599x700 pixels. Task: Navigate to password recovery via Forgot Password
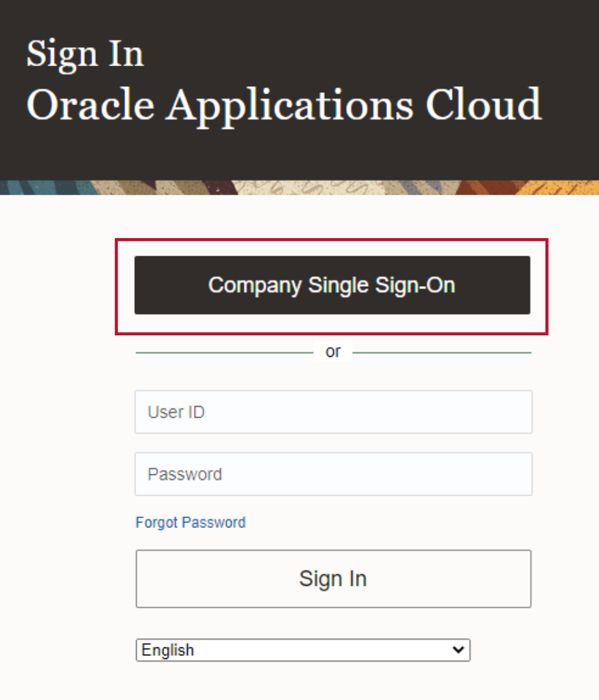[190, 522]
